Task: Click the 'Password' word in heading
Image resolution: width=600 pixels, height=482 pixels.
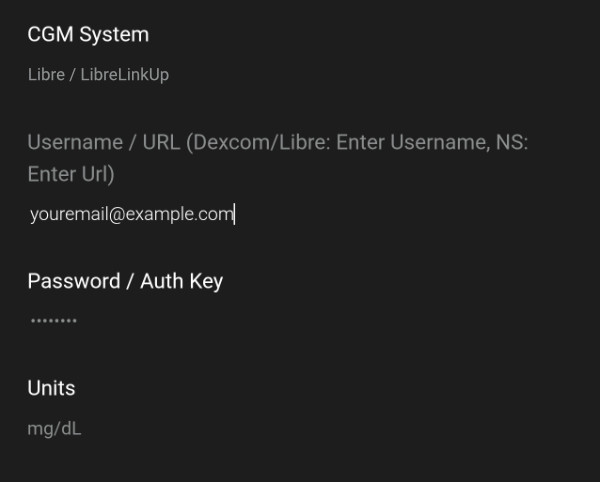Action: (x=74, y=281)
